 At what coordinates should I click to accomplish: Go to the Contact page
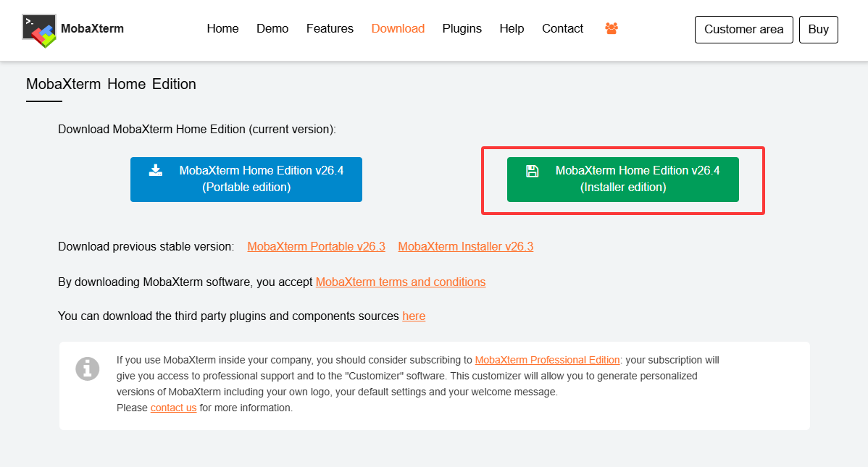point(562,29)
